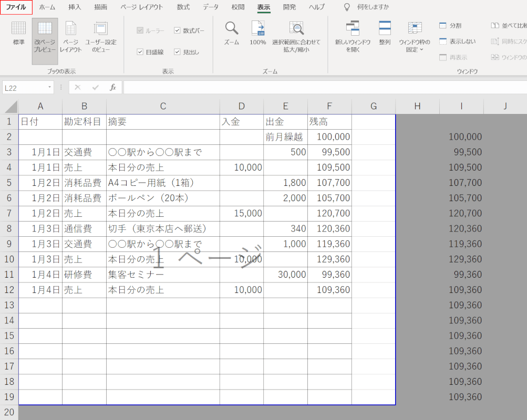The image size is (527, 420).
Task: Click the 分割 split button
Action: pos(450,25)
